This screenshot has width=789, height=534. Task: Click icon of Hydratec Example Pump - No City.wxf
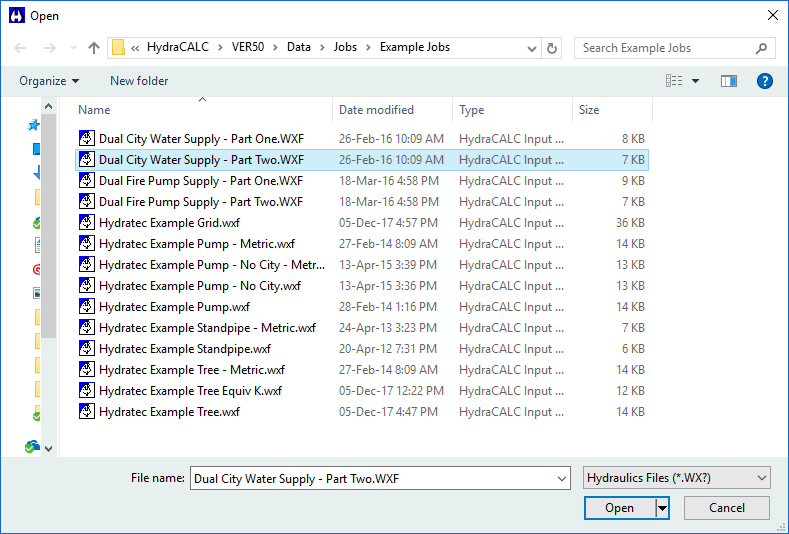87,286
